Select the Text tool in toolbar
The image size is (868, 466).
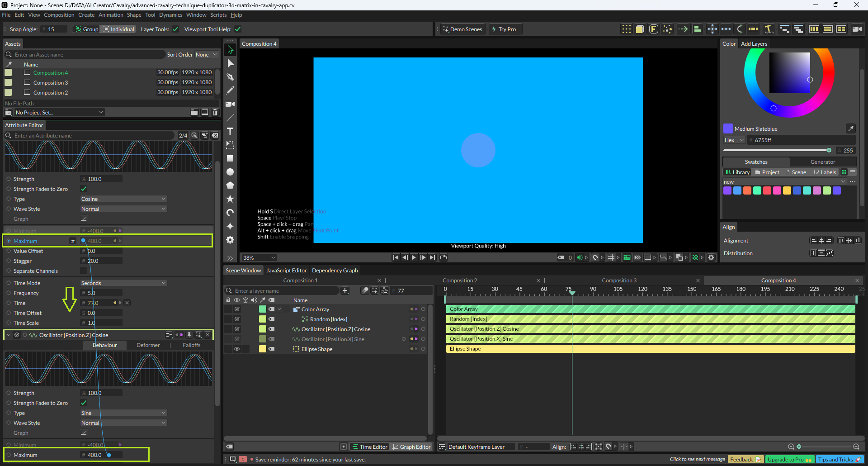pos(230,131)
